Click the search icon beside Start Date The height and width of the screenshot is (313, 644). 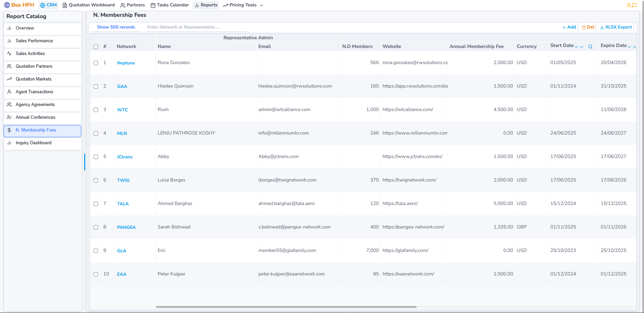(x=590, y=47)
